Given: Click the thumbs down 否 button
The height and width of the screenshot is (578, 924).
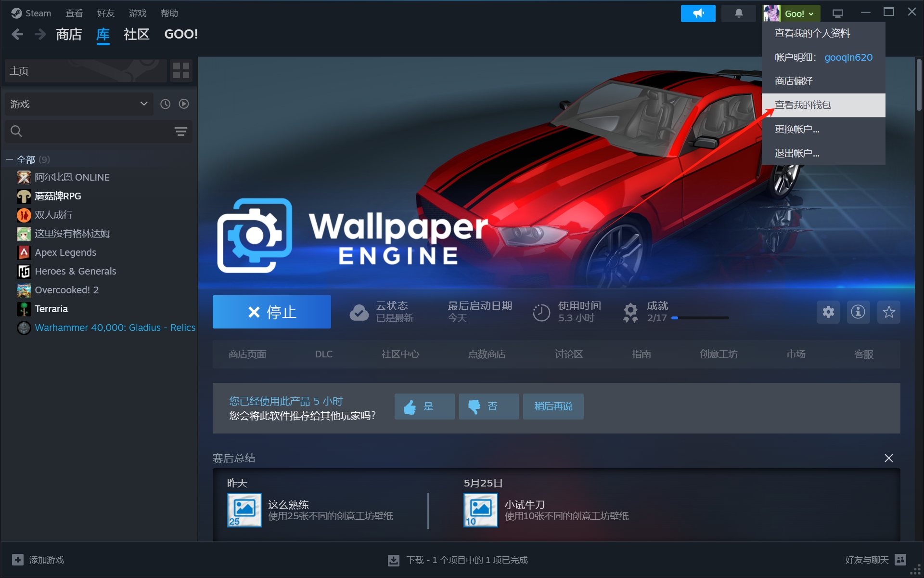Looking at the screenshot, I should (488, 407).
